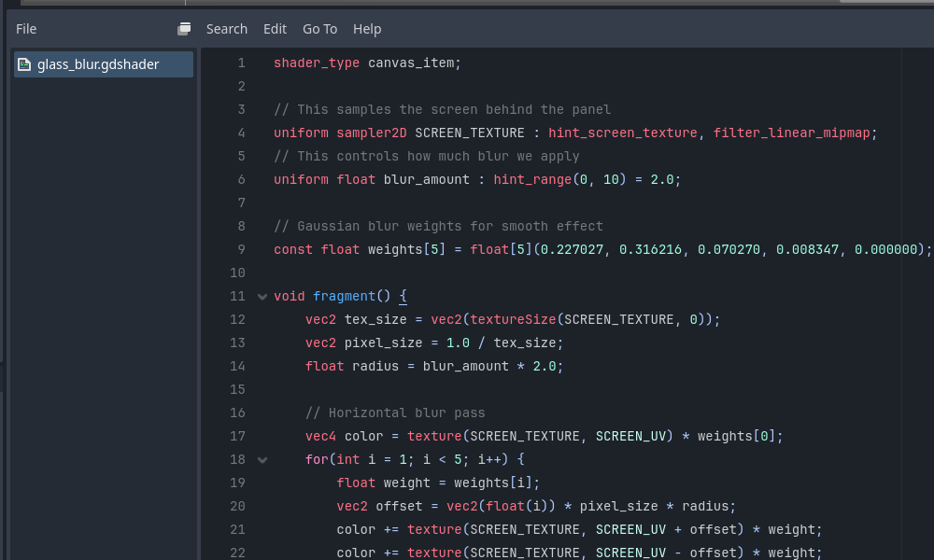The image size is (934, 560).
Task: Click the 'fragment' function name on line 11
Action: click(345, 297)
